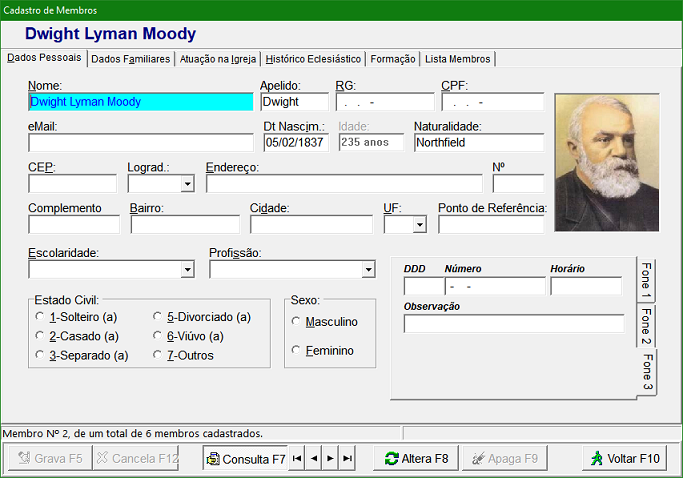Viewport: 683px width, 478px height.
Task: Click the Observação field
Action: [x=514, y=323]
